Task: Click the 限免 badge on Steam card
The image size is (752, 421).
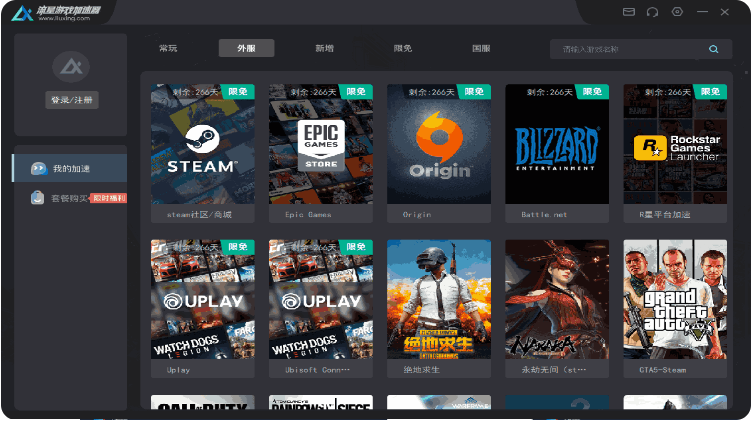Action: pyautogui.click(x=238, y=92)
